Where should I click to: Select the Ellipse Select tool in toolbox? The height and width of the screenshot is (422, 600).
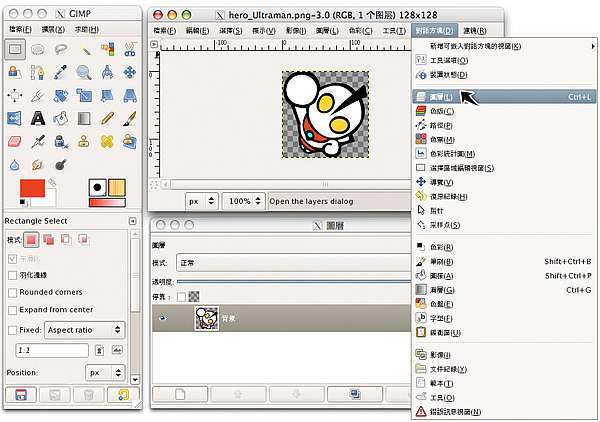pos(38,49)
